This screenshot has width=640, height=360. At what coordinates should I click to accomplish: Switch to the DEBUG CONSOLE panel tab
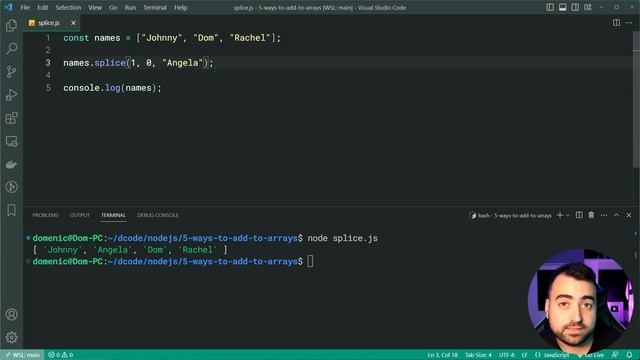point(158,215)
